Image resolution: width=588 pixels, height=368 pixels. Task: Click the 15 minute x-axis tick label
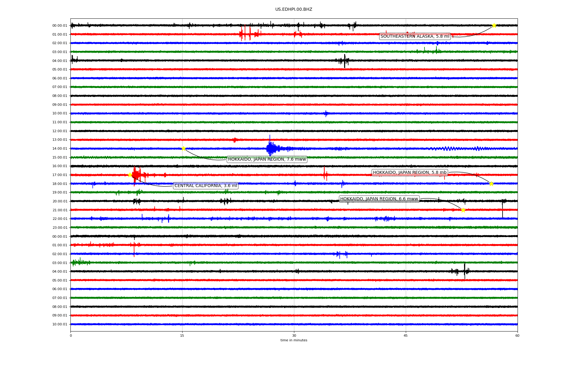click(182, 336)
